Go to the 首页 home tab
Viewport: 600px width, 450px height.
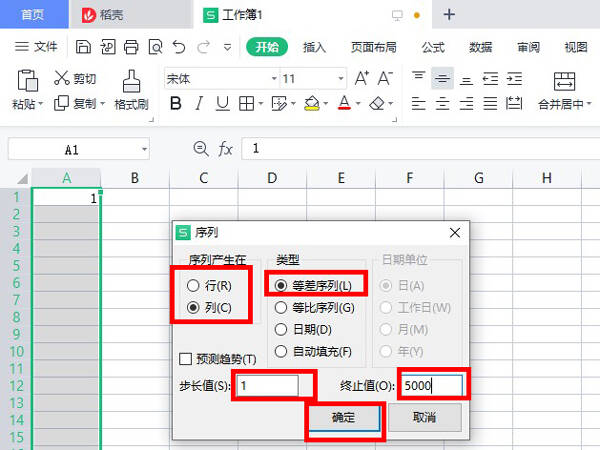click(33, 15)
